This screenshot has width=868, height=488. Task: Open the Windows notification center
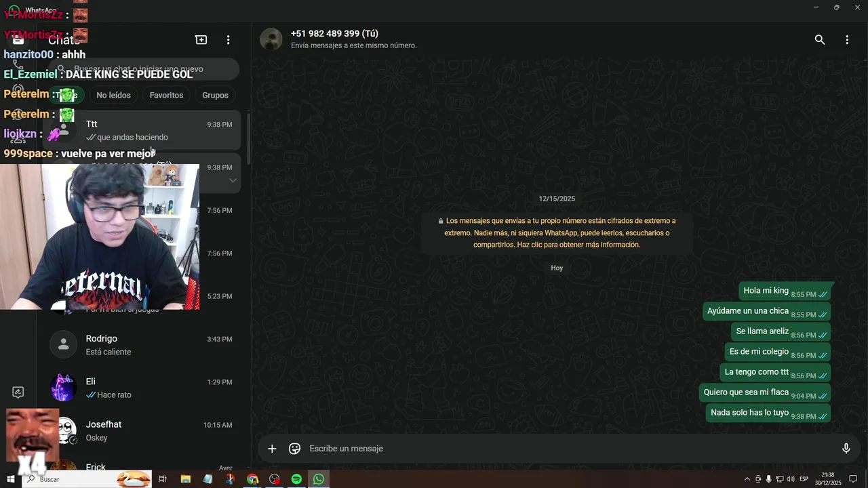(853, 479)
